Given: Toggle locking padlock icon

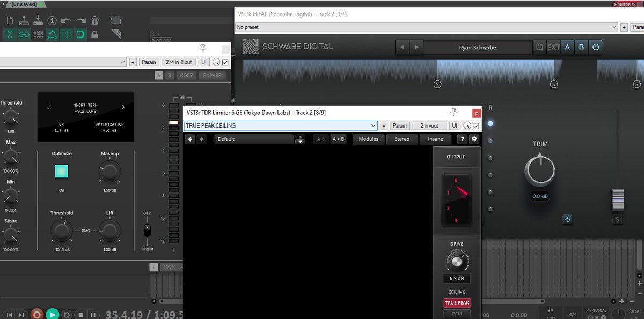Looking at the screenshot, I should (94, 35).
